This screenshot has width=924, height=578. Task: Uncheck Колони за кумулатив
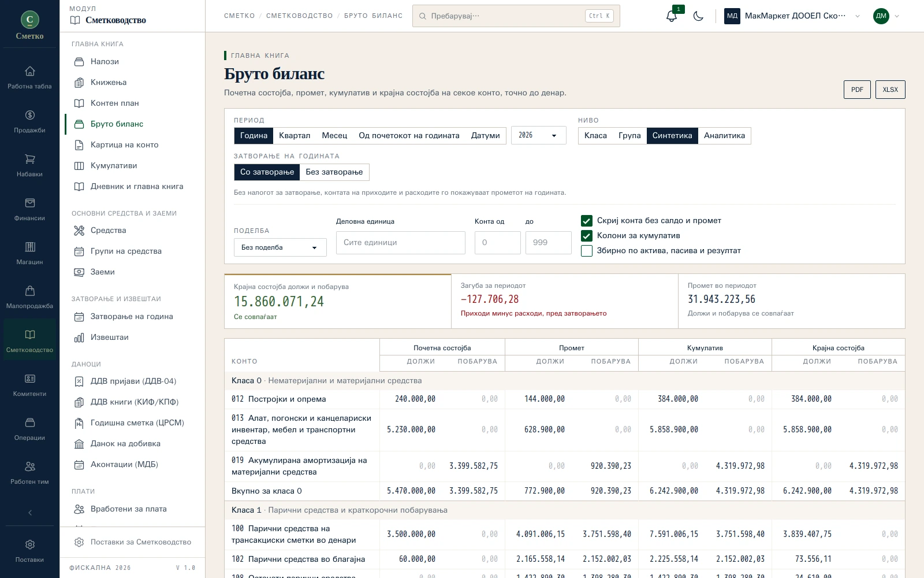(x=587, y=236)
